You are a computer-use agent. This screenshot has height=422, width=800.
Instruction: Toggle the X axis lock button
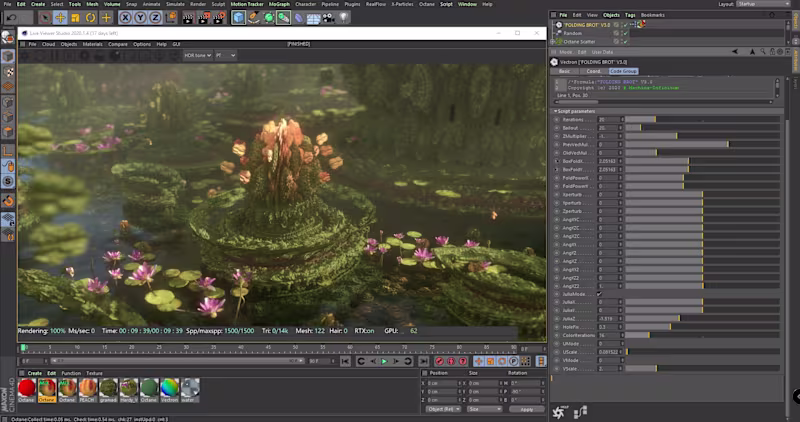click(x=125, y=17)
